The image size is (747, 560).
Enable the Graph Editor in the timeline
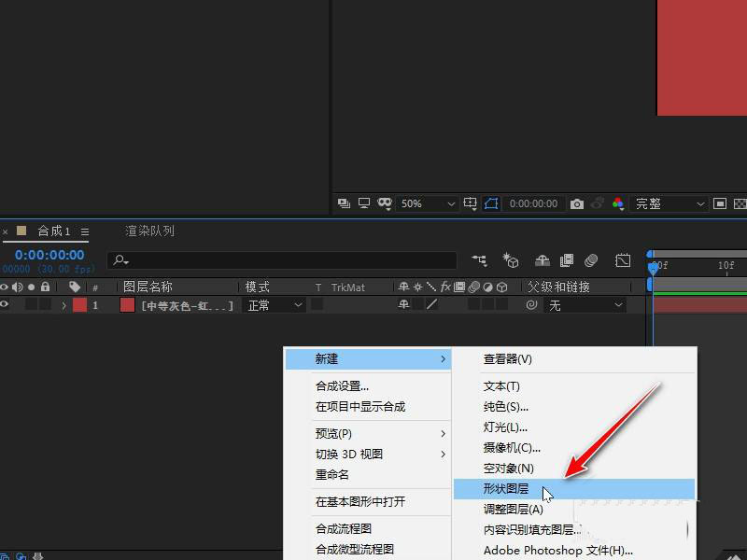coord(624,263)
